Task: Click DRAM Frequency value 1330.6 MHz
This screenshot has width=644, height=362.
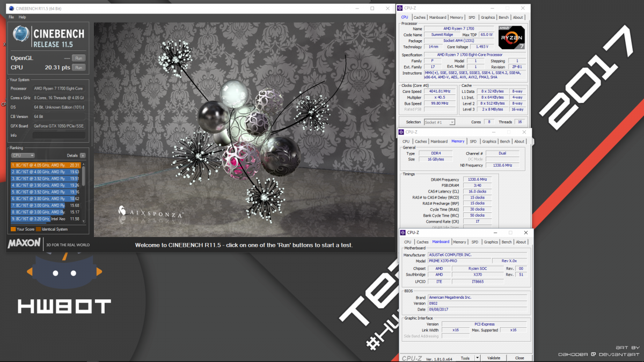Action: [477, 180]
